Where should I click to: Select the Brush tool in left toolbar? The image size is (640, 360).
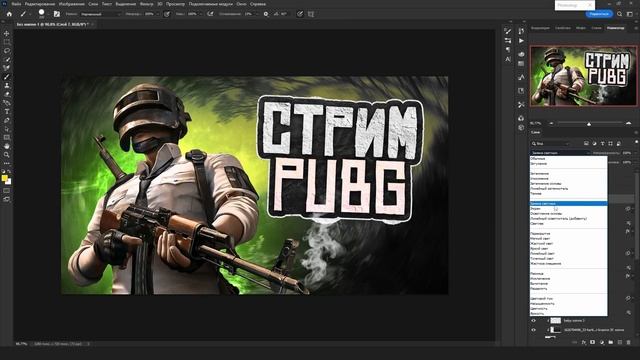(7, 77)
